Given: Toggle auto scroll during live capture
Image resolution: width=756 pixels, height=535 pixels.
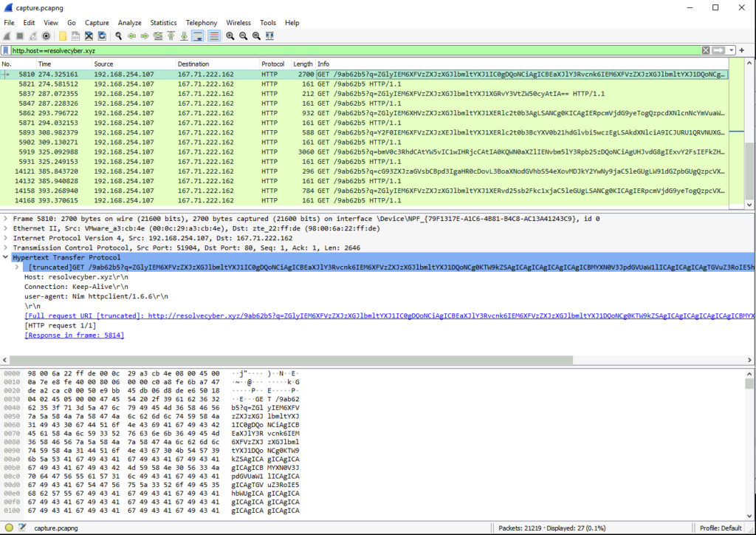Looking at the screenshot, I should (198, 36).
